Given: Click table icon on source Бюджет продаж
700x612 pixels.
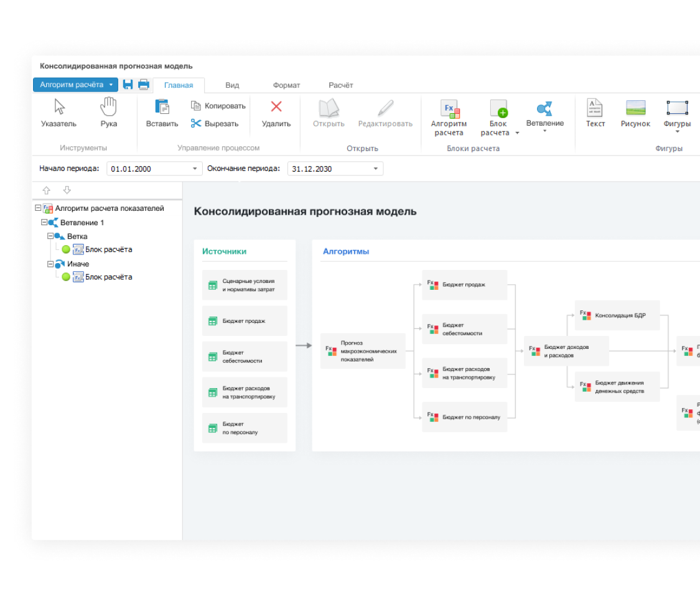Looking at the screenshot, I should (213, 321).
